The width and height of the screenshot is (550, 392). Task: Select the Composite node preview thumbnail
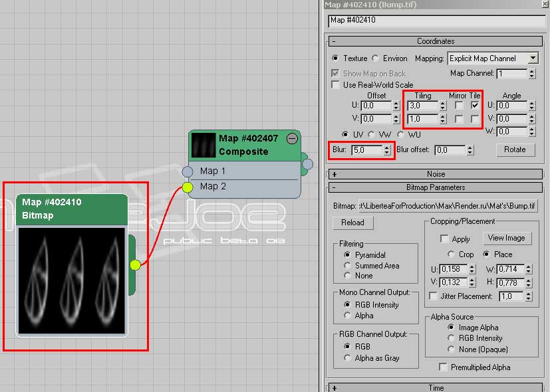[x=204, y=145]
